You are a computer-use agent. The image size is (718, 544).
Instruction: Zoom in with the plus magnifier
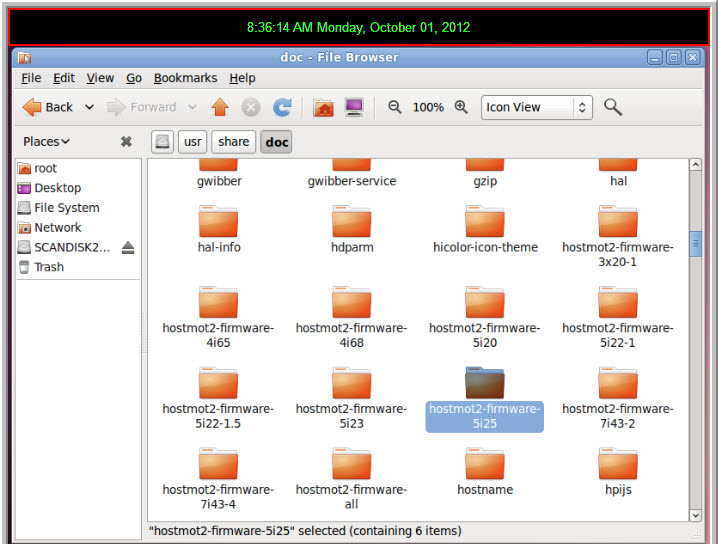[x=461, y=107]
